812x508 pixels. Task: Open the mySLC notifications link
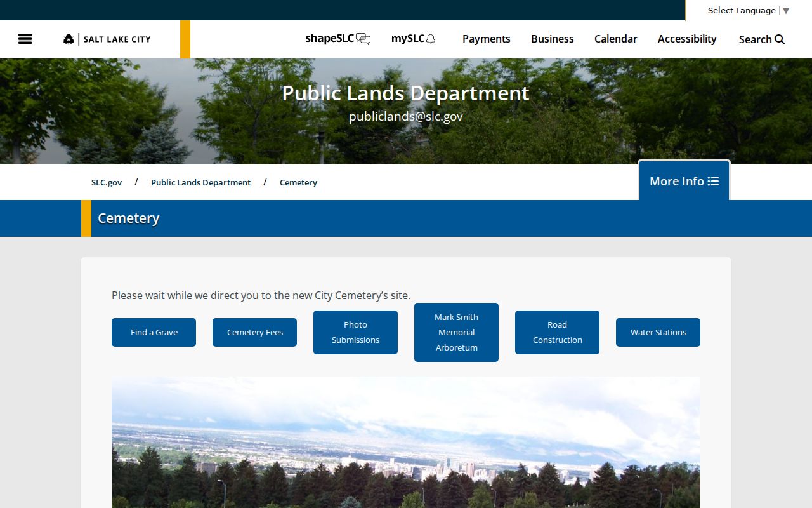[x=414, y=39]
